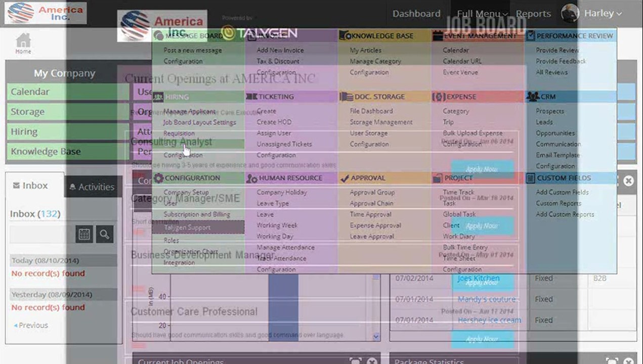Click Harley's profile avatar picture
Viewport: 643px width, 364px height.
click(570, 13)
